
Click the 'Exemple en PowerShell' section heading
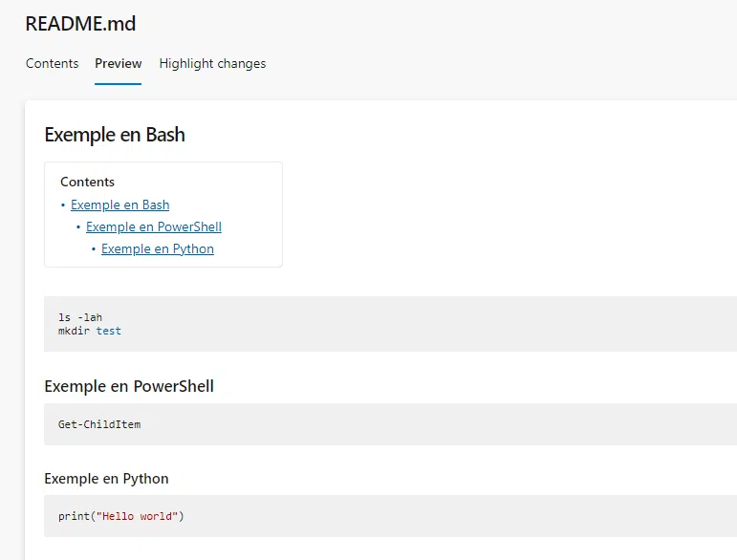coord(129,387)
